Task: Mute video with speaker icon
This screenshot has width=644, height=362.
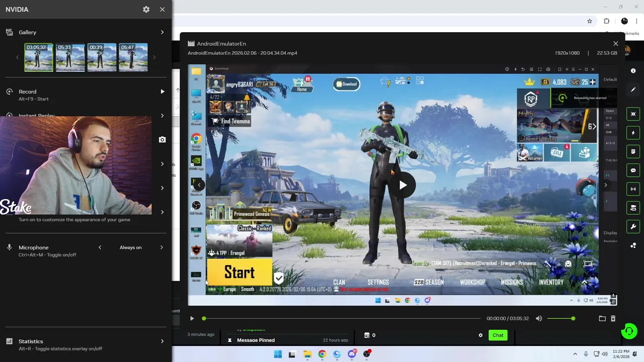Action: click(539, 318)
